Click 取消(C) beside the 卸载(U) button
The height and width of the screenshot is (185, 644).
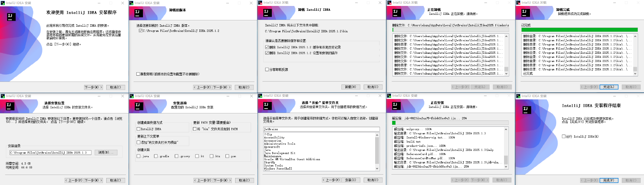point(373,87)
